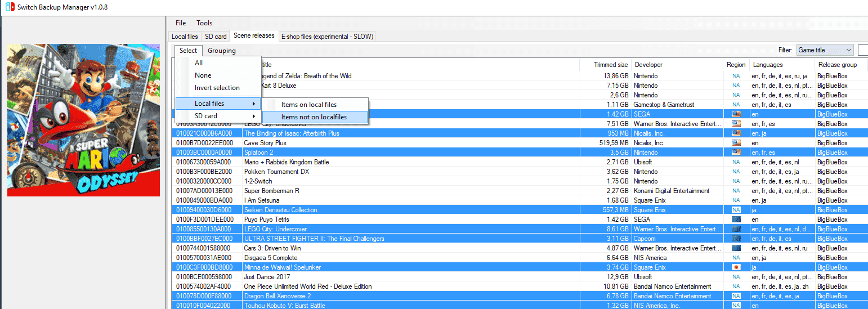Click the Select menu header
This screenshot has height=309, width=868.
tap(189, 51)
